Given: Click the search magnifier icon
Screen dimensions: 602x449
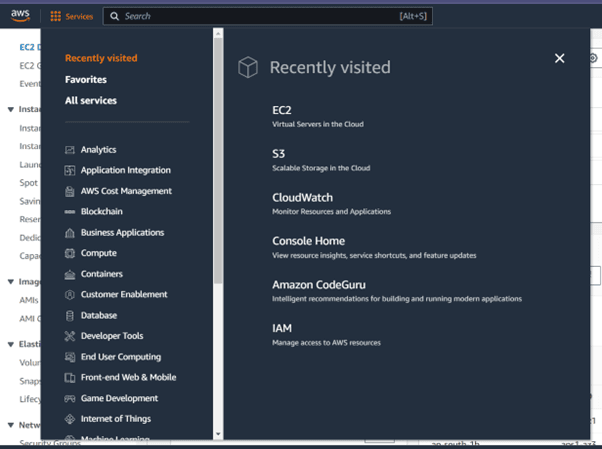Looking at the screenshot, I should tap(114, 16).
